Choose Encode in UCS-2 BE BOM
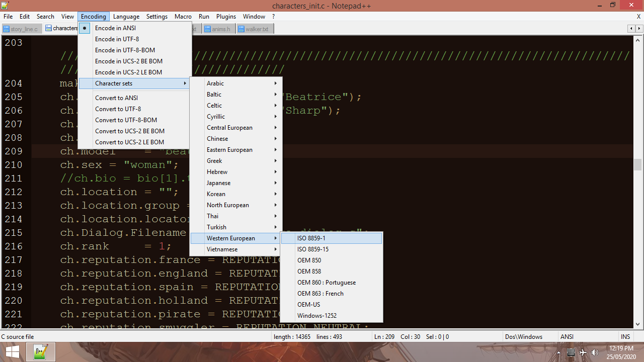The height and width of the screenshot is (362, 644). pos(135,61)
